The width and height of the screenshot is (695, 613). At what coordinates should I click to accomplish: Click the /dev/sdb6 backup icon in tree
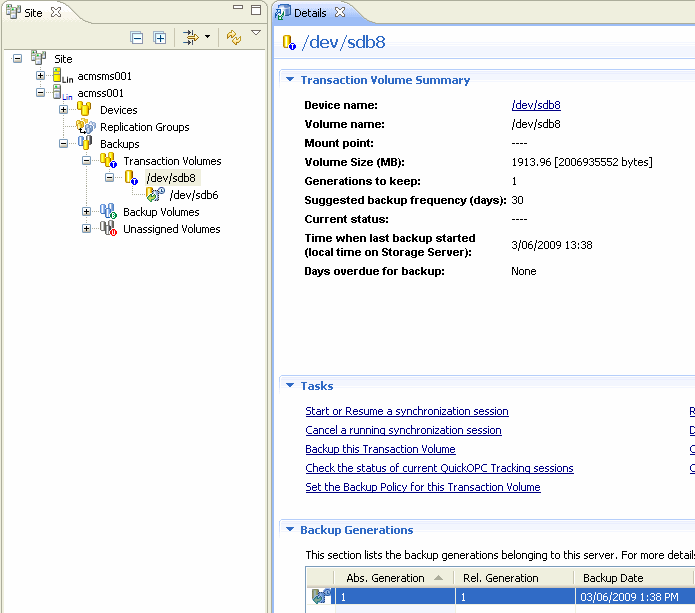[x=155, y=195]
